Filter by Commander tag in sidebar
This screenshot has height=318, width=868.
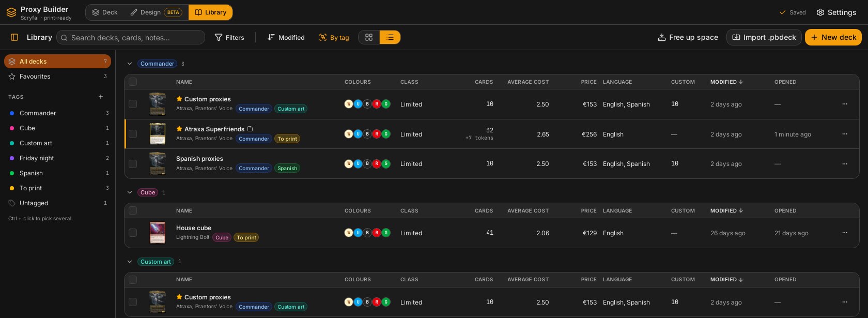point(57,113)
